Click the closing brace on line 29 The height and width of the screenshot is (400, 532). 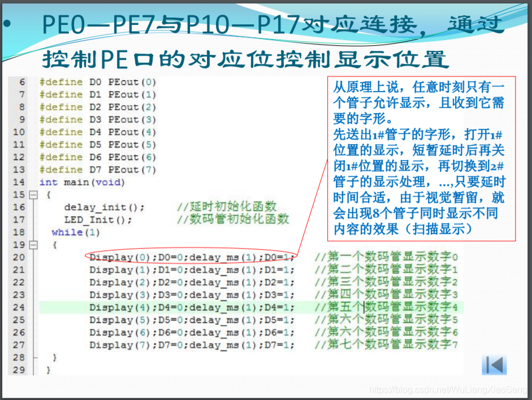coord(48,370)
